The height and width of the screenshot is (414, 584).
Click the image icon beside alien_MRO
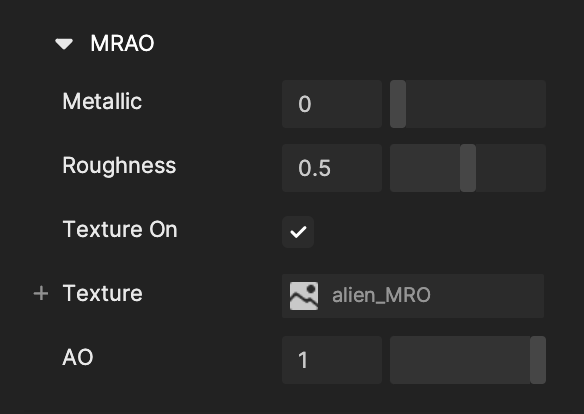pos(304,296)
